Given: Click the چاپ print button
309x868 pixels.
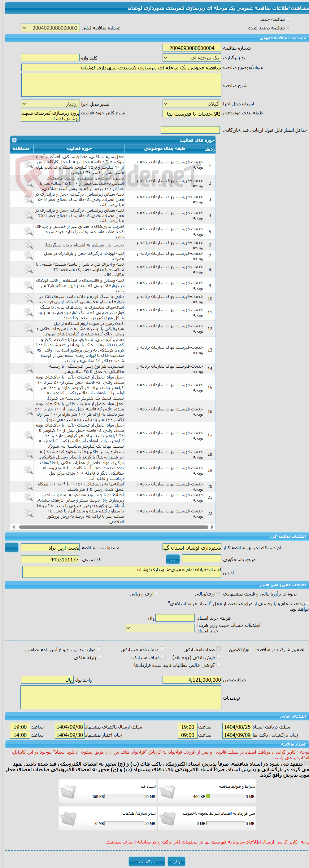Looking at the screenshot, I should [176, 861].
